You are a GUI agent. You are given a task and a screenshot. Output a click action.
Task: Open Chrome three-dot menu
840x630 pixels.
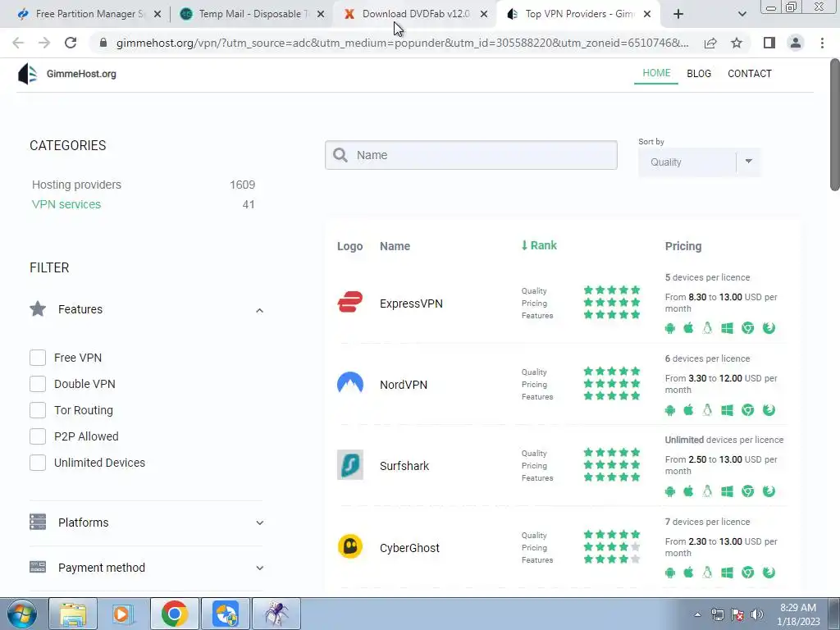822,43
